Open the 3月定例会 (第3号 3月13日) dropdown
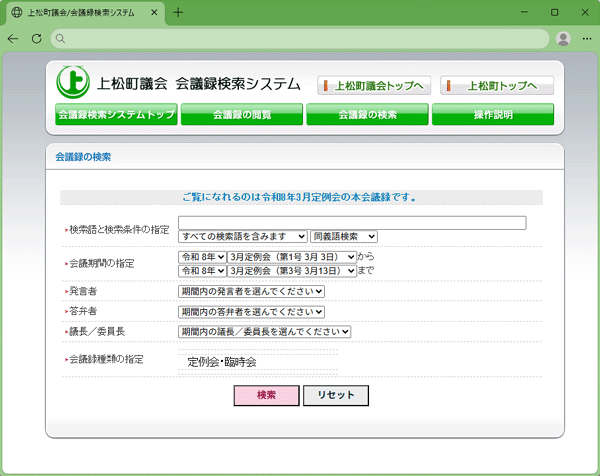Image resolution: width=600 pixels, height=476 pixels. [292, 271]
